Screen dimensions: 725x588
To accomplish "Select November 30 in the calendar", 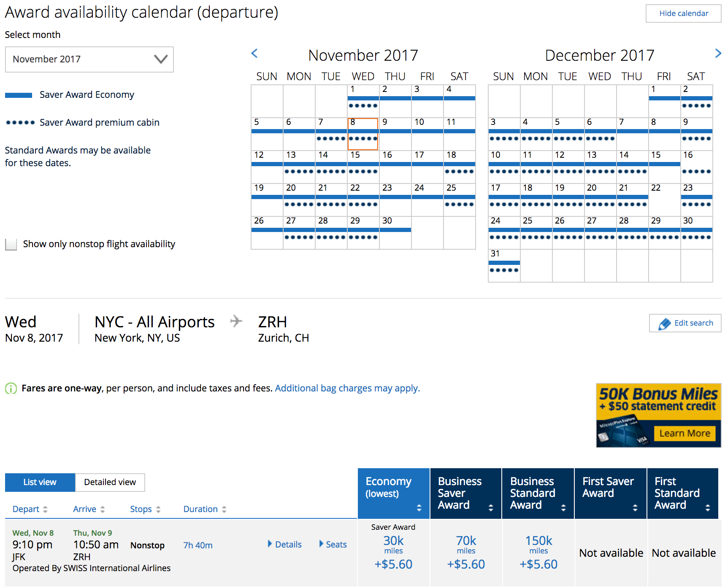I will tap(395, 233).
